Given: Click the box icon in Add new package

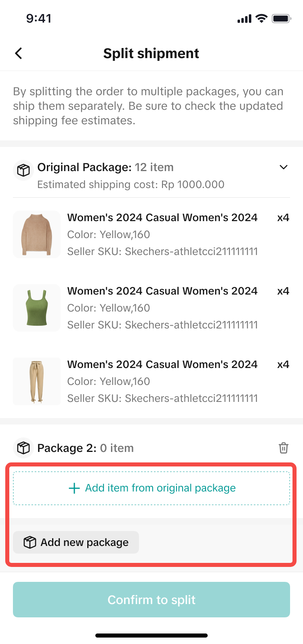Looking at the screenshot, I should pos(29,542).
